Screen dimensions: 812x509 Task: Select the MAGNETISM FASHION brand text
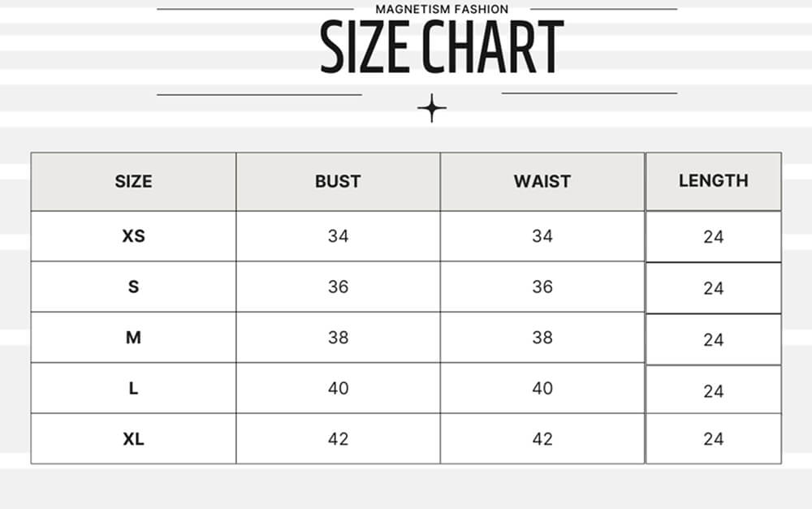pyautogui.click(x=442, y=9)
